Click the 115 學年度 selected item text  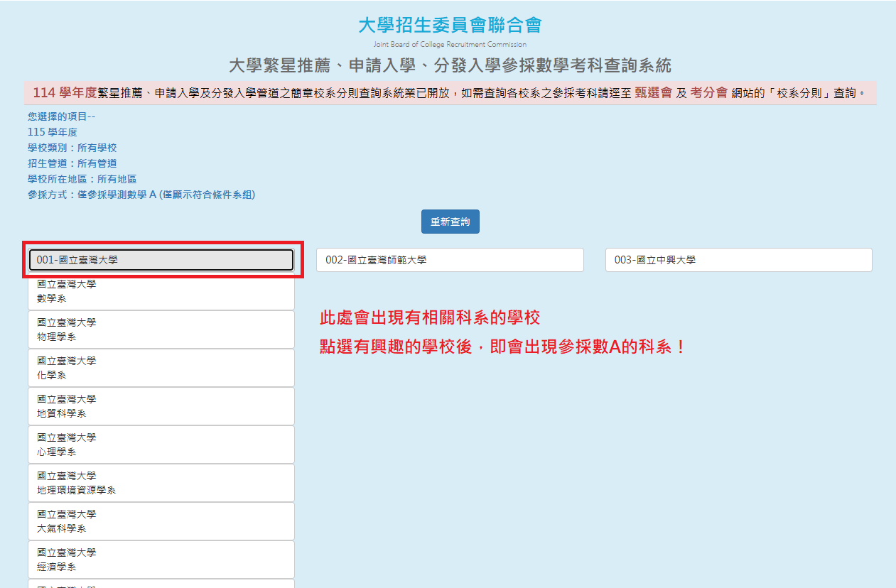point(53,132)
